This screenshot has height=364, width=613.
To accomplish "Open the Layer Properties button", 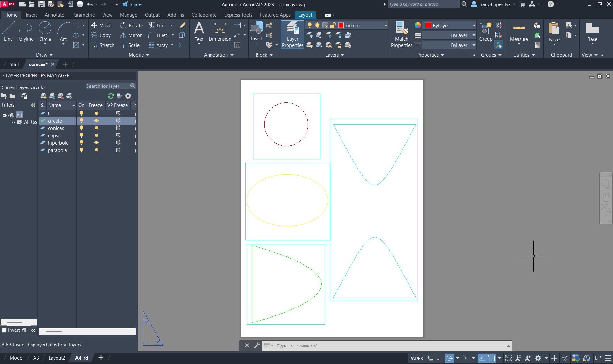I will 293,34.
